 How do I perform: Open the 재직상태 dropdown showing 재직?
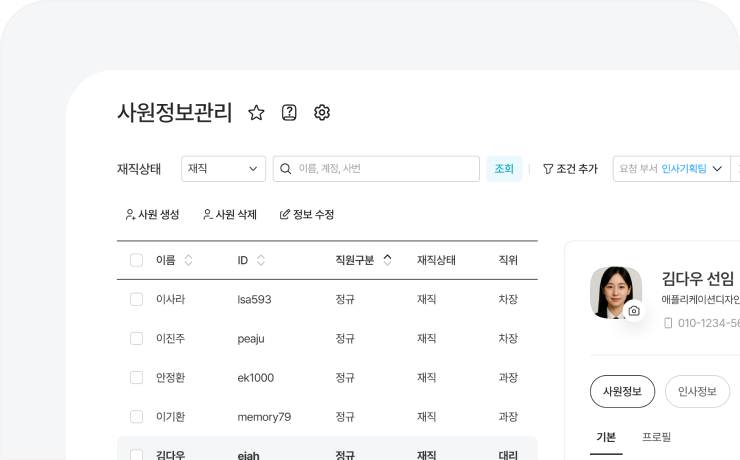223,168
